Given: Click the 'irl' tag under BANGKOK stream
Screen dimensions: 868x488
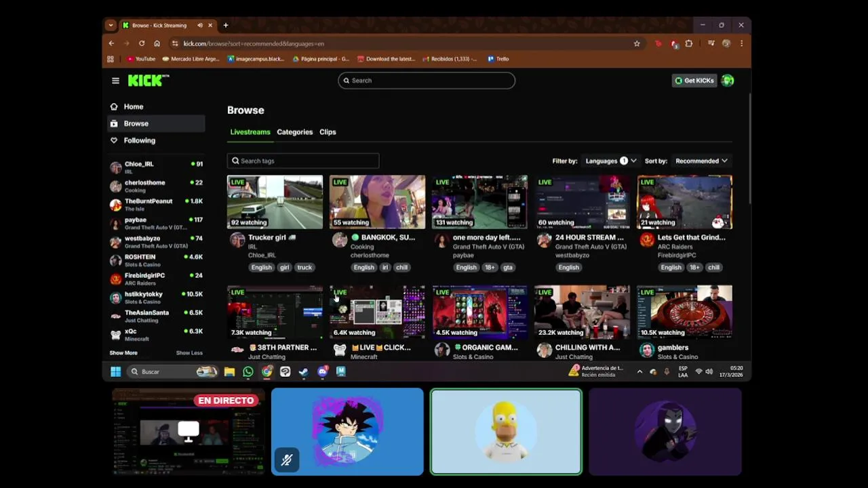Looking at the screenshot, I should coord(384,267).
